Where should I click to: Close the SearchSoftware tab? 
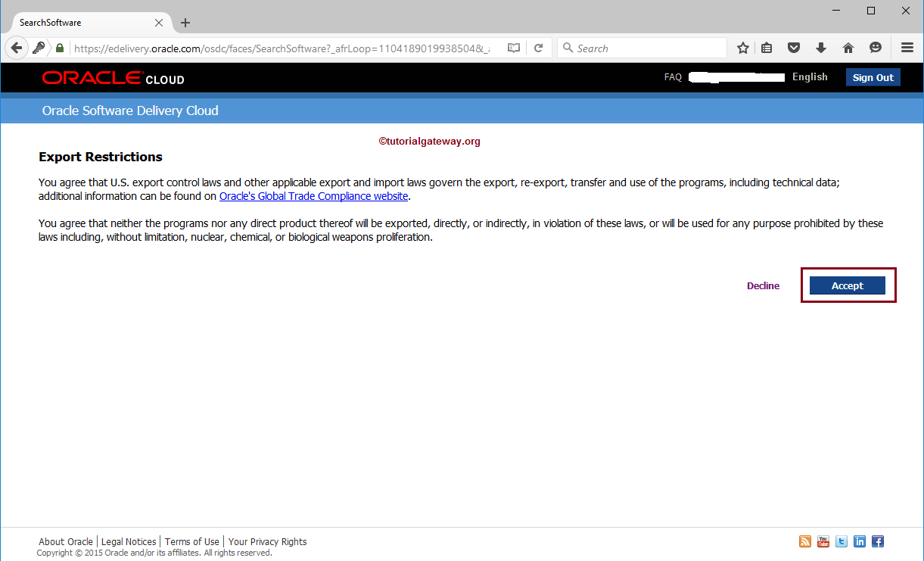pyautogui.click(x=159, y=23)
